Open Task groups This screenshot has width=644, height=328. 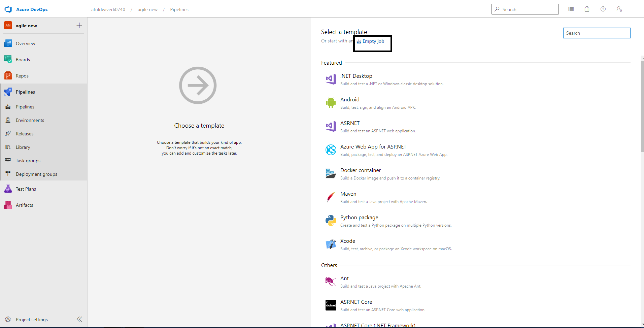pyautogui.click(x=44, y=161)
